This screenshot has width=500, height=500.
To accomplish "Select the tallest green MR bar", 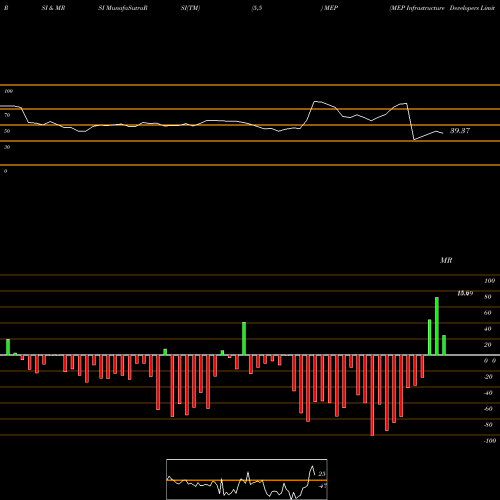I will (x=437, y=326).
